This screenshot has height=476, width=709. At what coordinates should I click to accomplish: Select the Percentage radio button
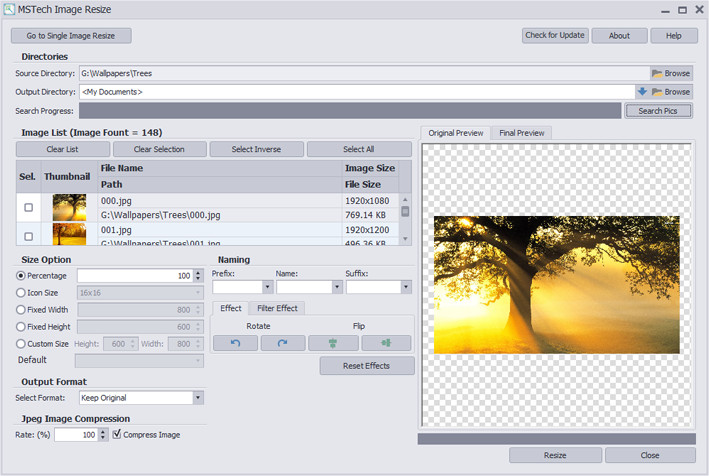[x=20, y=276]
